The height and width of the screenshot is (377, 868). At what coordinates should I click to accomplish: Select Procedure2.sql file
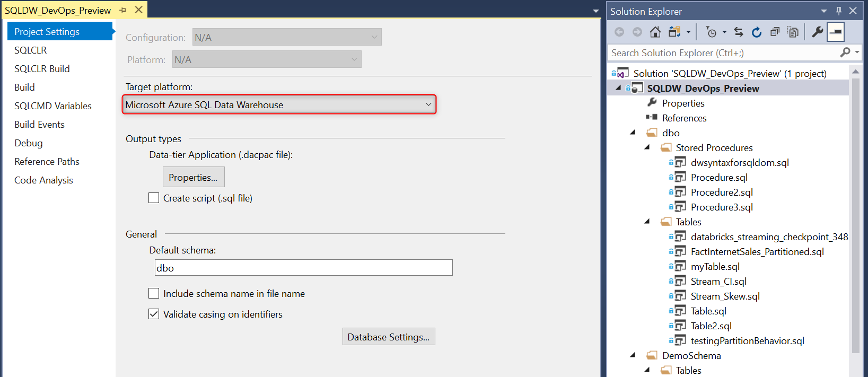coord(722,192)
